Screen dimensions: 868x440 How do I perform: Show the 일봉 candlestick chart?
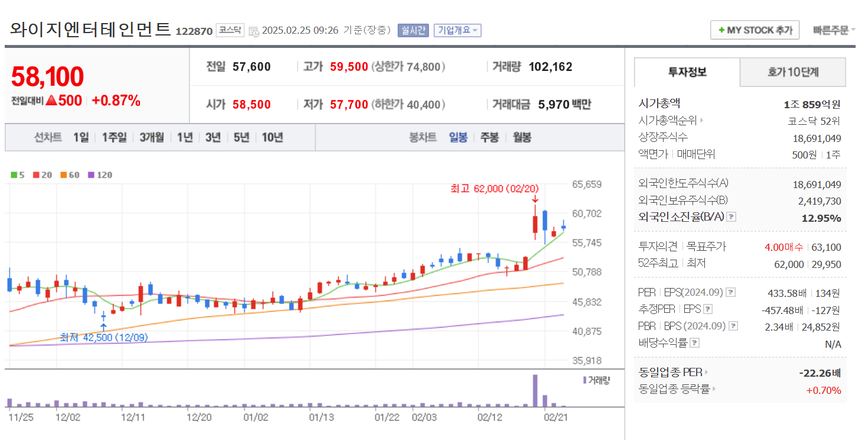[458, 137]
